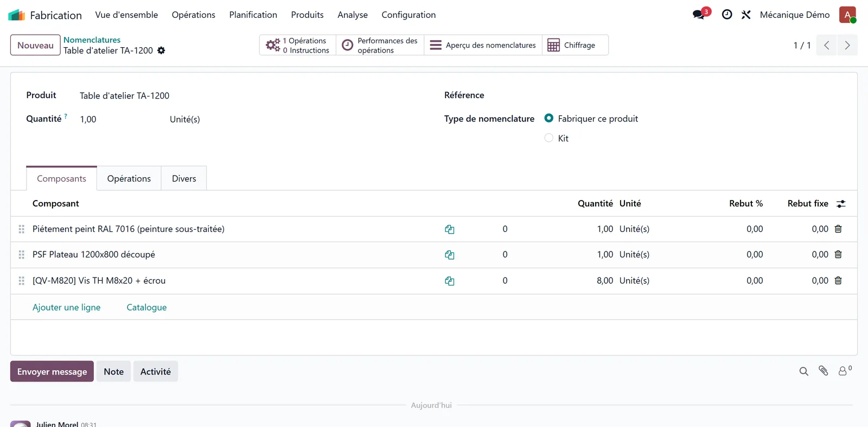Switch to the Divers tab
This screenshot has height=427, width=868.
(184, 178)
